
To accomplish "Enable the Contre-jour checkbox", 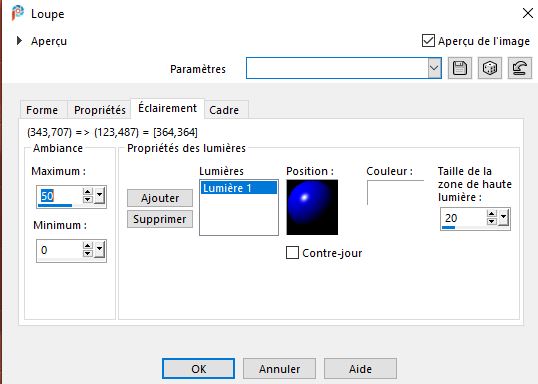I will pos(292,253).
